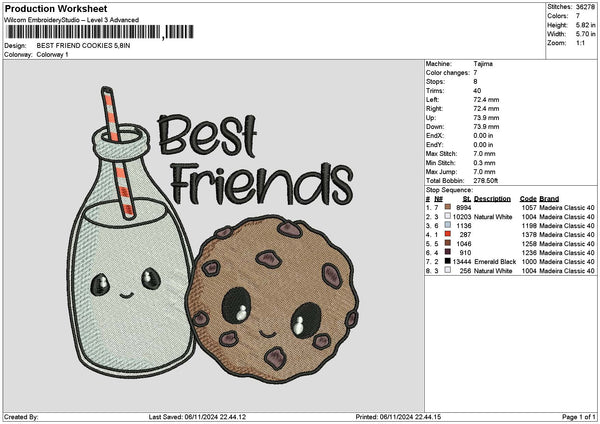Click the Min Stitch value '0.3 mm'
Image resolution: width=600 pixels, height=424 pixels.
[484, 163]
